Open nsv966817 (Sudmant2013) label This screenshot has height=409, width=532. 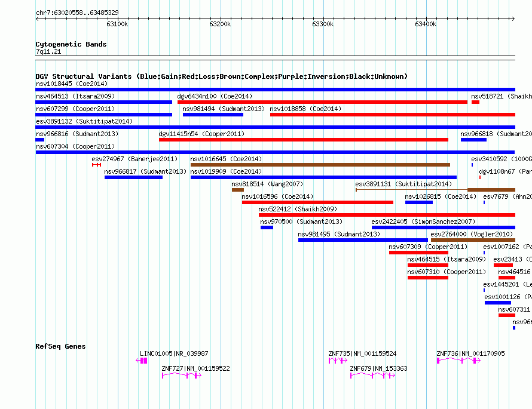tap(146, 171)
